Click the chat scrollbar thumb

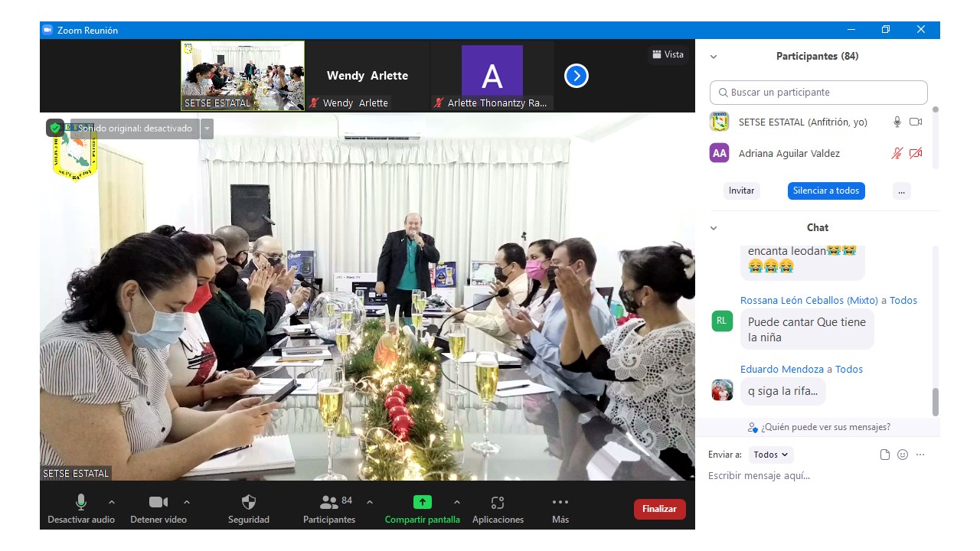(935, 402)
